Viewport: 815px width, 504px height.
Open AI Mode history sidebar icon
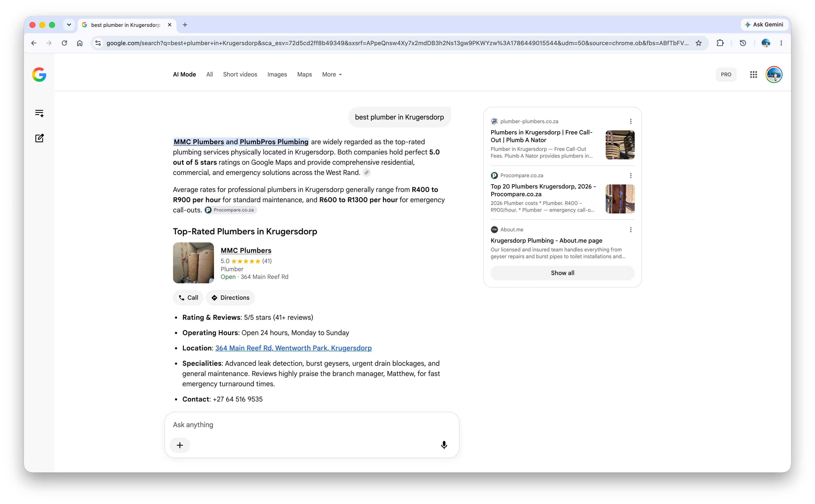click(39, 113)
